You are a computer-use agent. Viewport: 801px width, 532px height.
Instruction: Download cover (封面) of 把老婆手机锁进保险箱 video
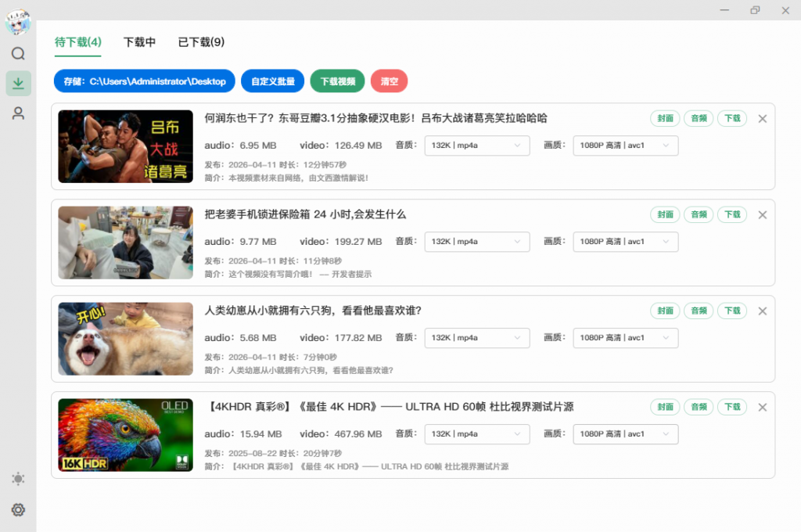[x=665, y=214]
